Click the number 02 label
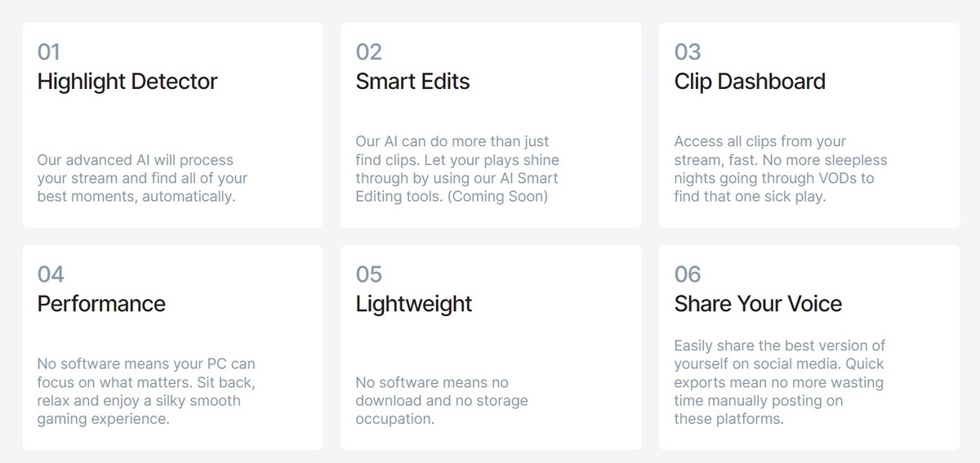 click(369, 52)
